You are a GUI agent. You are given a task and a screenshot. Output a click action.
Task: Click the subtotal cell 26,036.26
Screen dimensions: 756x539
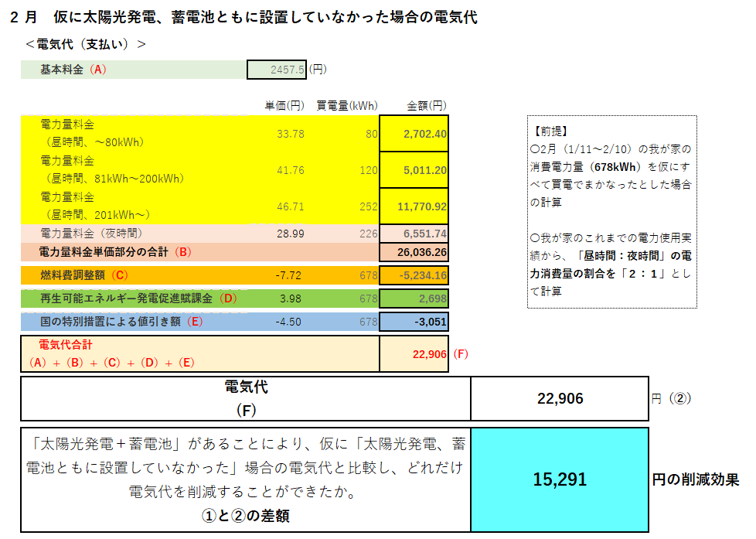coord(414,252)
